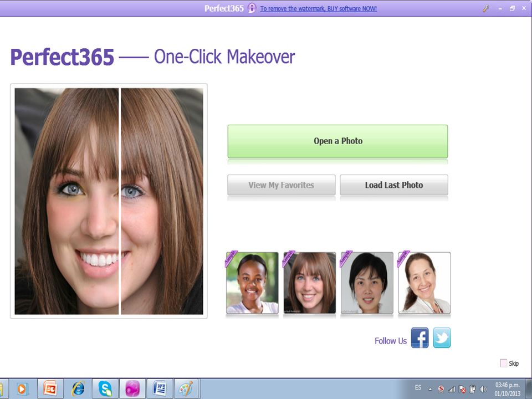
Task: Switch to pink Perfect365 taskbar icon
Action: tap(132, 389)
